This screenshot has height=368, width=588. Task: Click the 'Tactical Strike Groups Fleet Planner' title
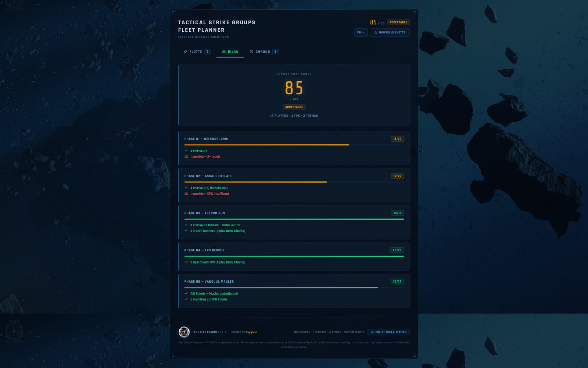coord(217,26)
